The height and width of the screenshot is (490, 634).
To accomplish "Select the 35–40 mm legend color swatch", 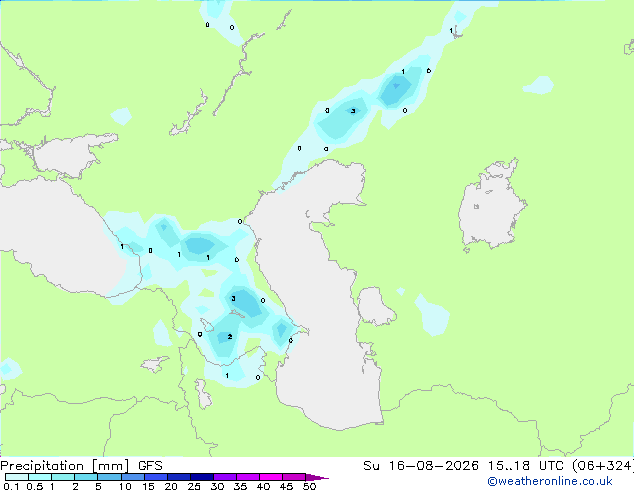I will click(248, 477).
